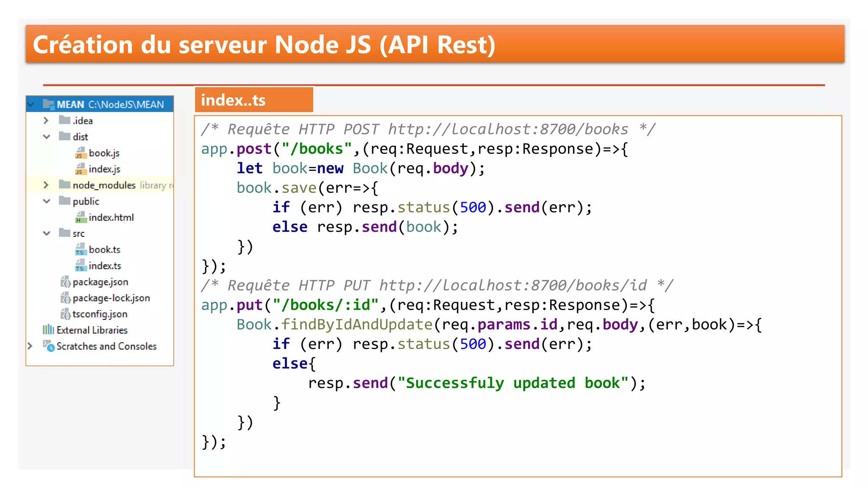Open index.ts in the src folder
Viewport: 868px width, 488px height.
(x=105, y=266)
